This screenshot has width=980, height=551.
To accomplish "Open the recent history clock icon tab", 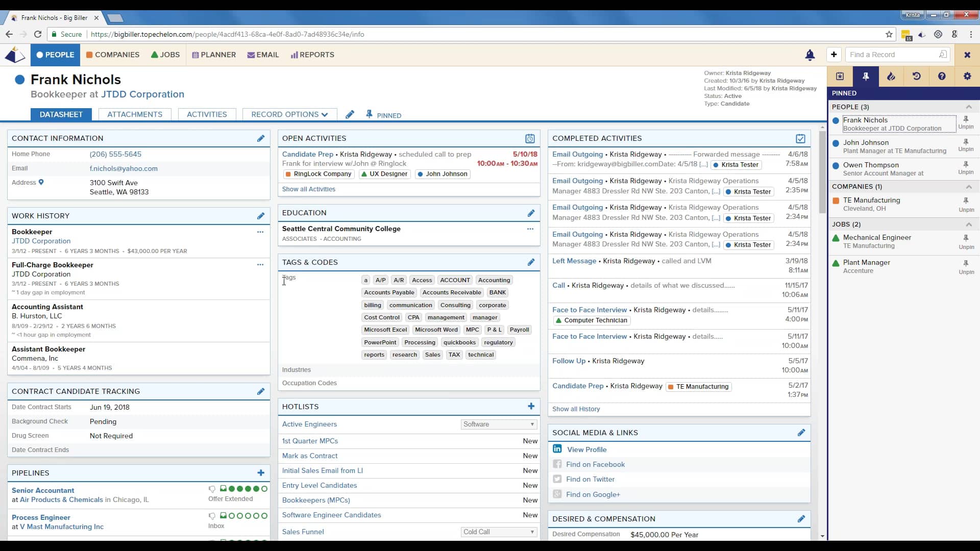I will pos(917,77).
